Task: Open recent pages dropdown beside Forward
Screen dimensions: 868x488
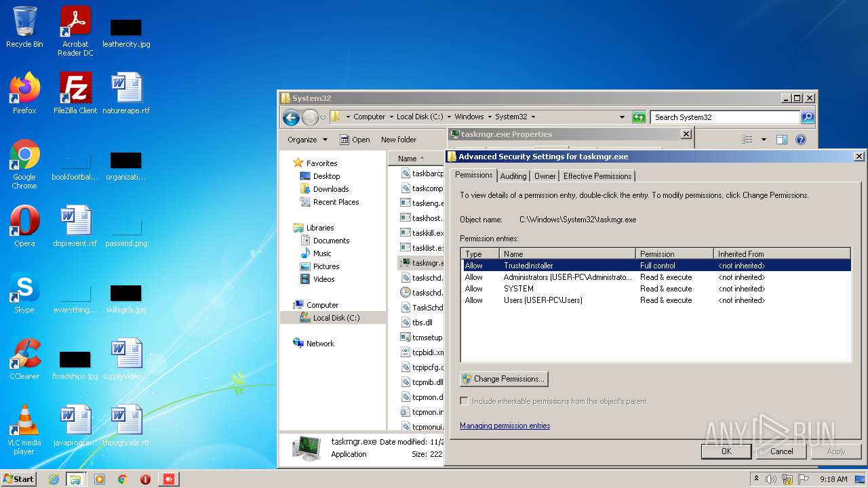Action: (323, 117)
